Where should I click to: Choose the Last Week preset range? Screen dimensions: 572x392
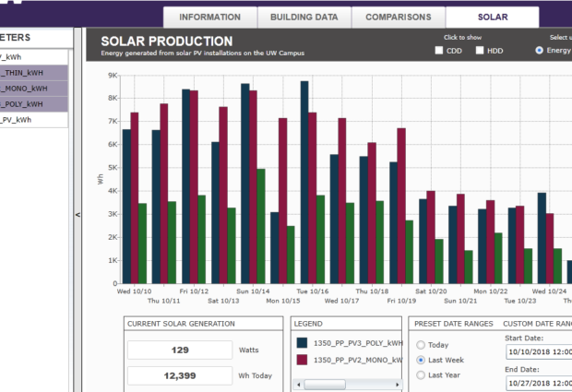(x=422, y=360)
